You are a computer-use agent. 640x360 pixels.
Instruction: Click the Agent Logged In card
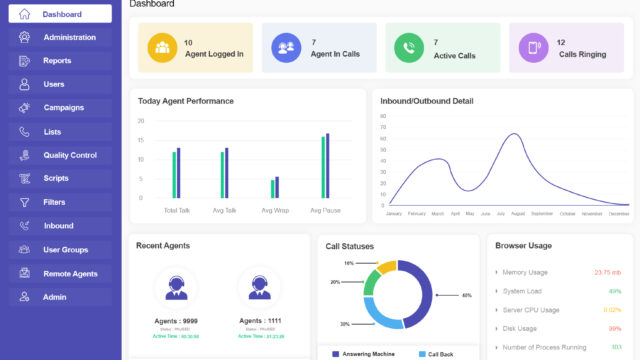[196, 48]
